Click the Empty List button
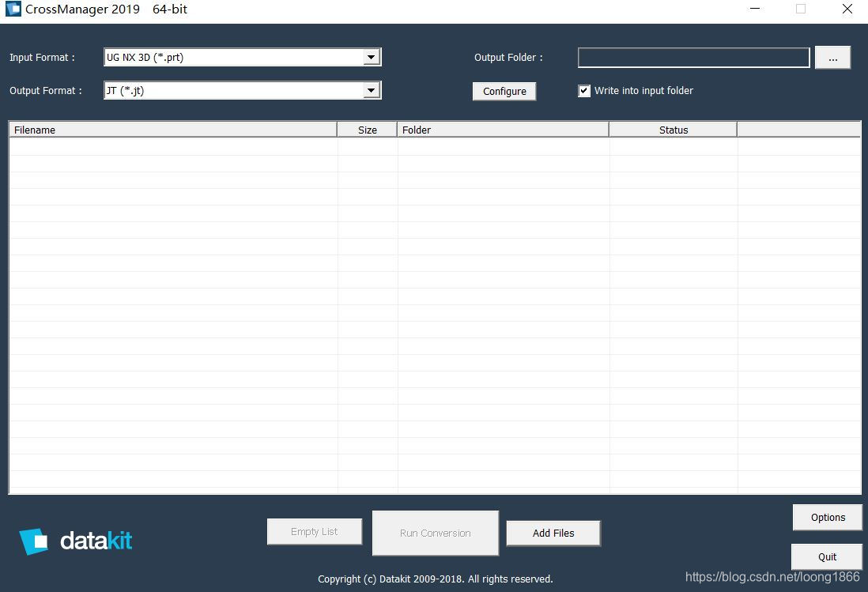The image size is (868, 592). click(315, 532)
